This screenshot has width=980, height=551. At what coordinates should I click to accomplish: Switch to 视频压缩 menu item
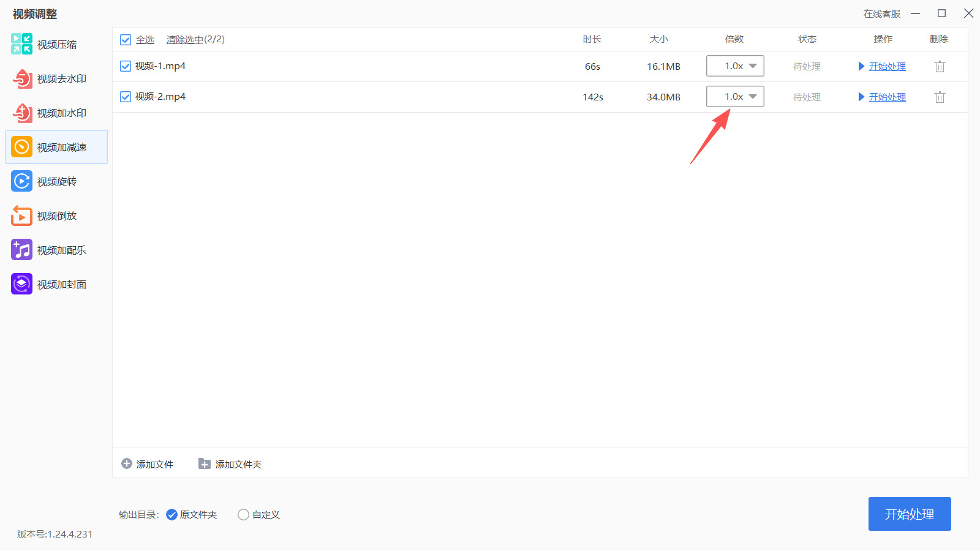tap(57, 45)
